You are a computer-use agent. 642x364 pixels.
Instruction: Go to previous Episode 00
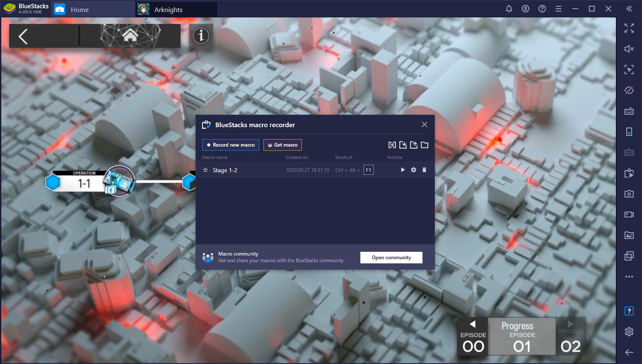(x=473, y=337)
